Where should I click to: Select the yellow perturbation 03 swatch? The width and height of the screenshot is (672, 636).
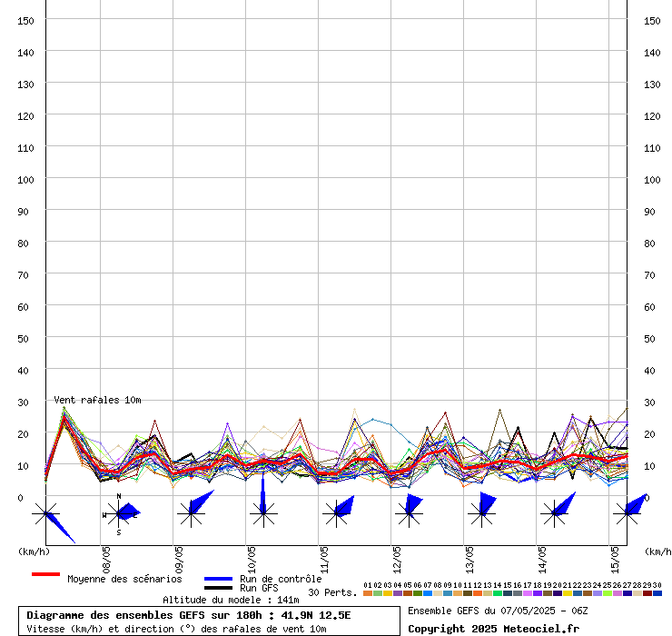point(388,593)
